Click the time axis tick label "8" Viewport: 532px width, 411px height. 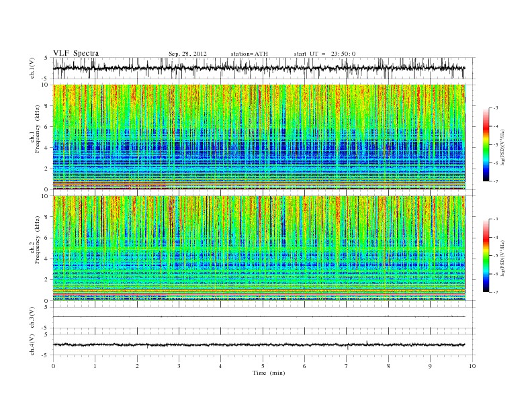coord(388,366)
